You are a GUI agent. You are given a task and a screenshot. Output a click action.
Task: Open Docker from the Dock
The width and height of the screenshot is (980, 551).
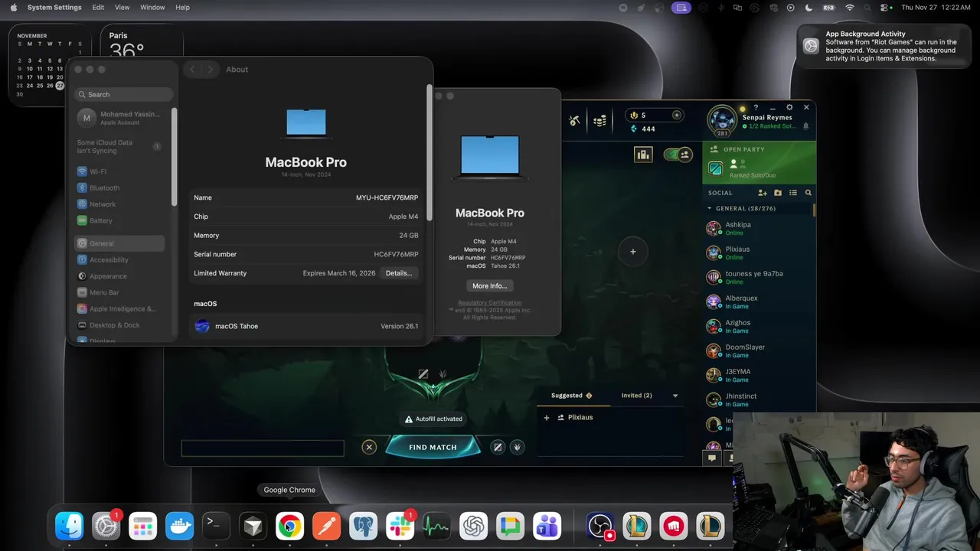pos(180,526)
